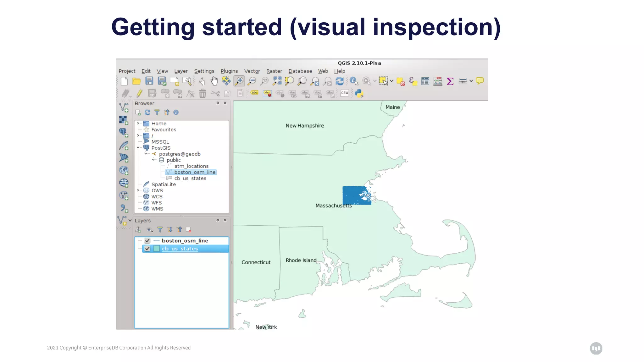The width and height of the screenshot is (644, 362).
Task: Select boston_osm_line in Layers panel
Action: click(x=185, y=241)
